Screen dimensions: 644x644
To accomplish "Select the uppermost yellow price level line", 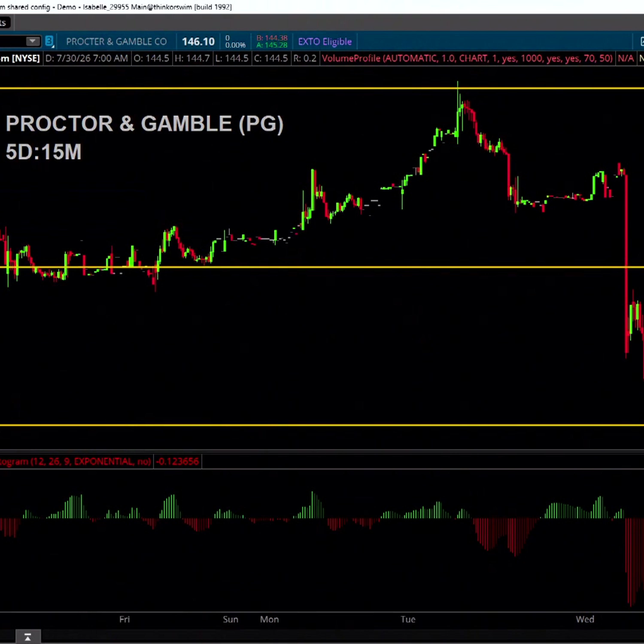I will 322,88.
